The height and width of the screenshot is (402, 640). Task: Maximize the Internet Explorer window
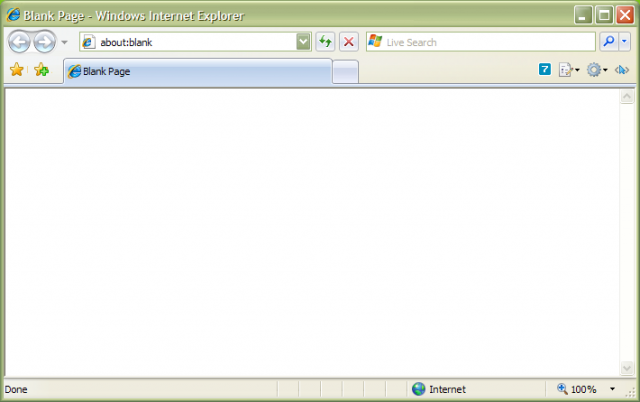point(604,16)
